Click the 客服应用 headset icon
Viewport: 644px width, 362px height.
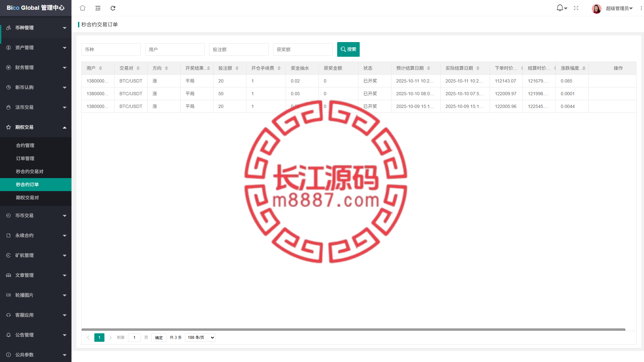tap(8, 315)
